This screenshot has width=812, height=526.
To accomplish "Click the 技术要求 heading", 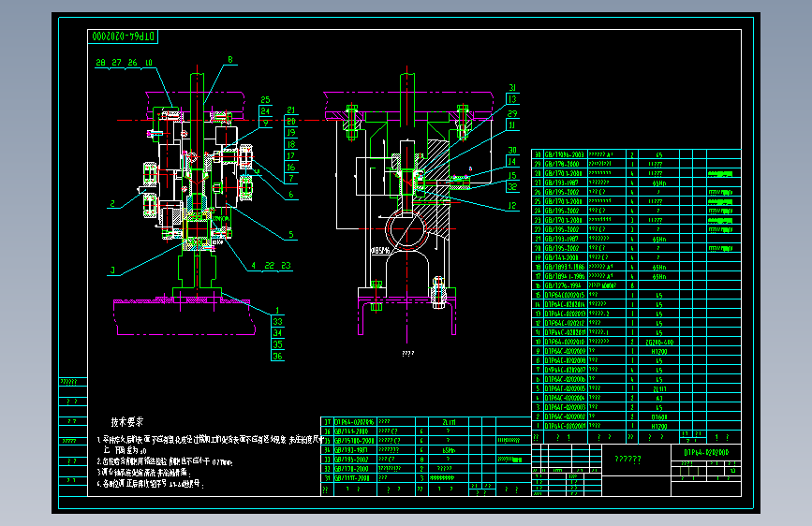I will pos(126,422).
